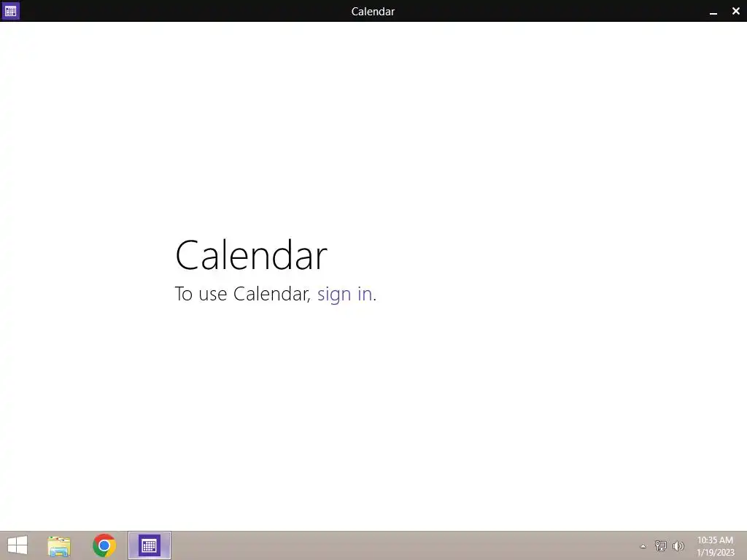This screenshot has width=747, height=560.
Task: Launch File Explorer from the taskbar
Action: [x=59, y=545]
